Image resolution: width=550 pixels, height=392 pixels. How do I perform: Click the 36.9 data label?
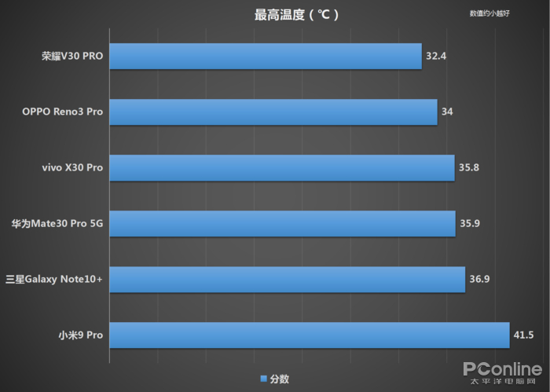point(480,280)
